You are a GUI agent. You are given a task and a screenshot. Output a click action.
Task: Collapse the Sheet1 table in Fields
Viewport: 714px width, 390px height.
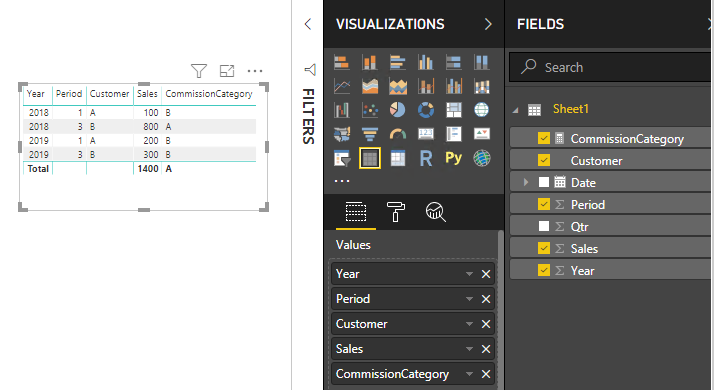pos(515,110)
